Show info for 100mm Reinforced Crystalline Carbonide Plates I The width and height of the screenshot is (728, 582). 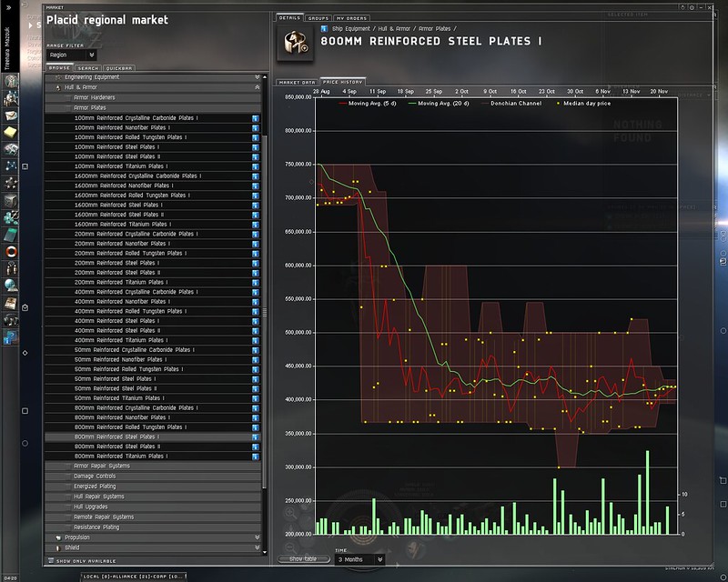pyautogui.click(x=256, y=118)
